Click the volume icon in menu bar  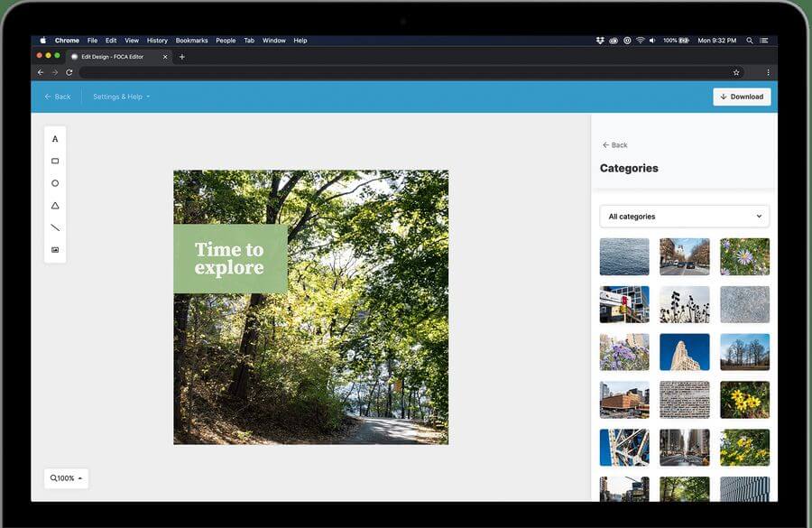coord(652,41)
